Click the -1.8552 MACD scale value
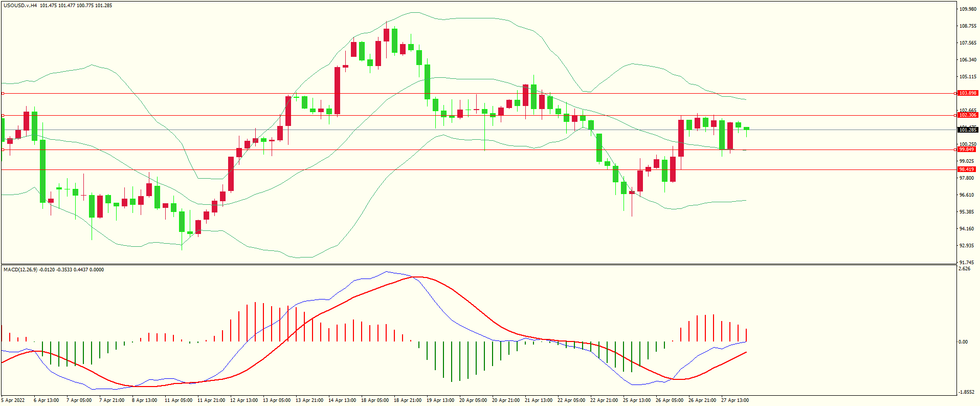The image size is (980, 406). point(966,392)
